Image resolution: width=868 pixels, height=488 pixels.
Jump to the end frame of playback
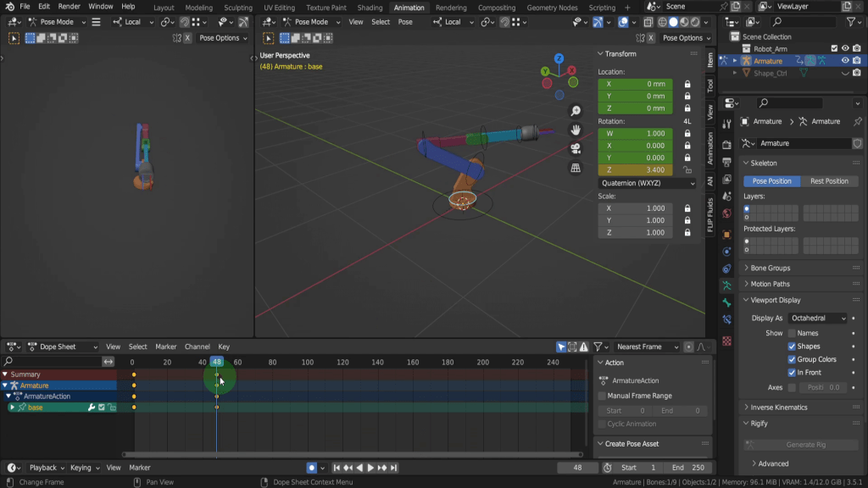(x=394, y=468)
